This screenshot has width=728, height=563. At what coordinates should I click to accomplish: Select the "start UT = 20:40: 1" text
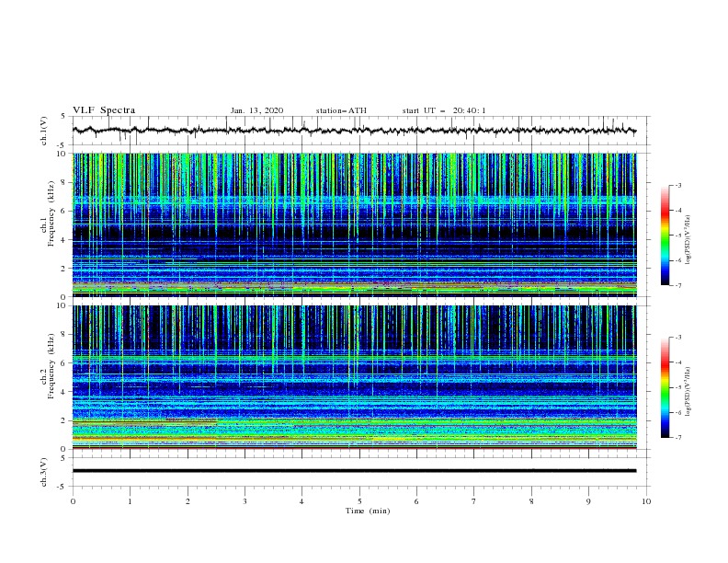444,110
